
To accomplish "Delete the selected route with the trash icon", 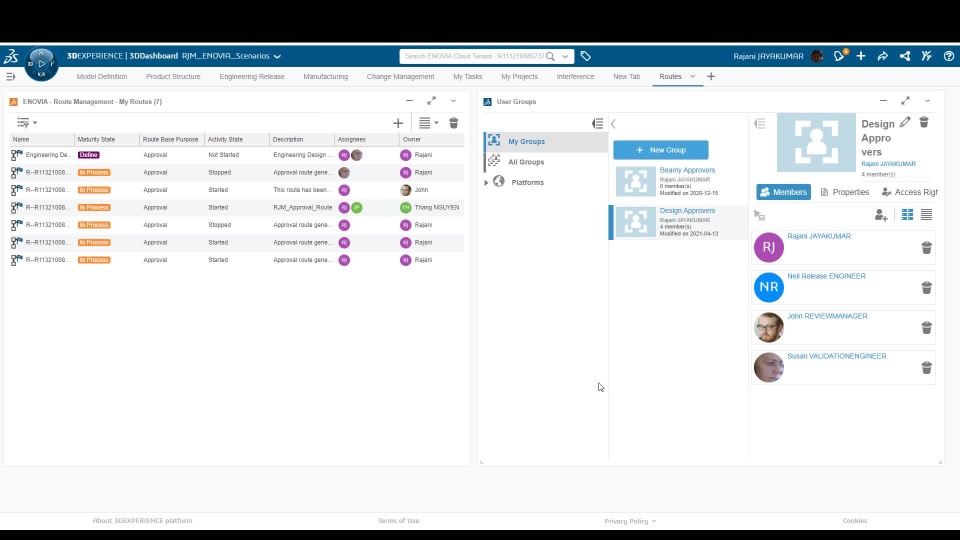I will click(454, 123).
